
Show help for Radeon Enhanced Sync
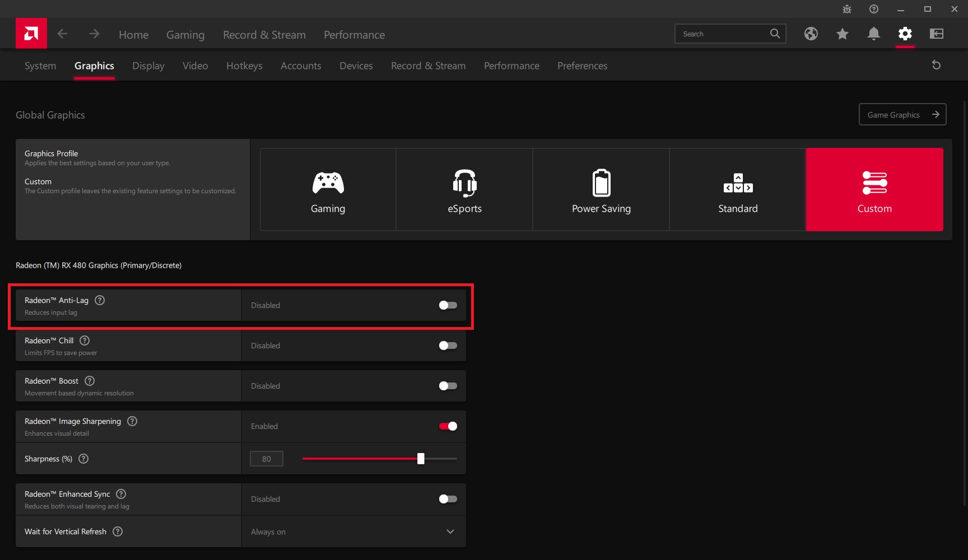tap(121, 494)
